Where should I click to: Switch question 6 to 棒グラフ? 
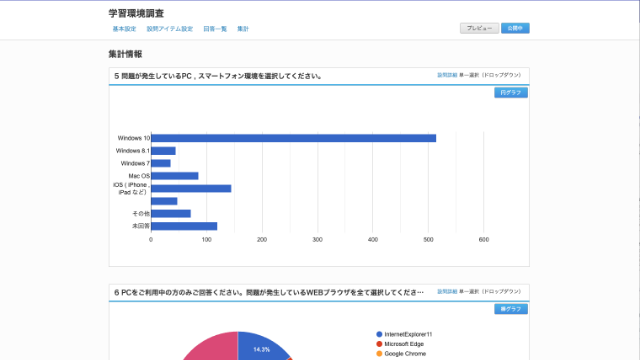coord(511,309)
